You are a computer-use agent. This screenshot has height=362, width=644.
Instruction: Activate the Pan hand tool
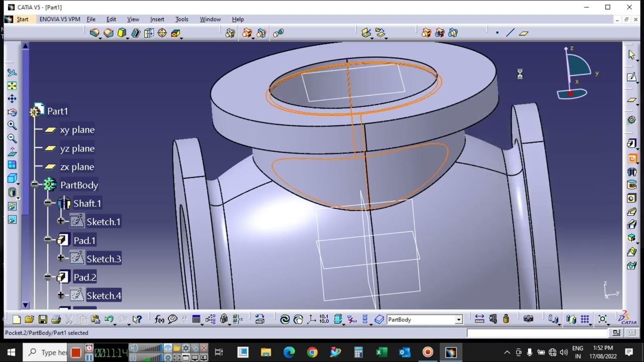coord(298,319)
